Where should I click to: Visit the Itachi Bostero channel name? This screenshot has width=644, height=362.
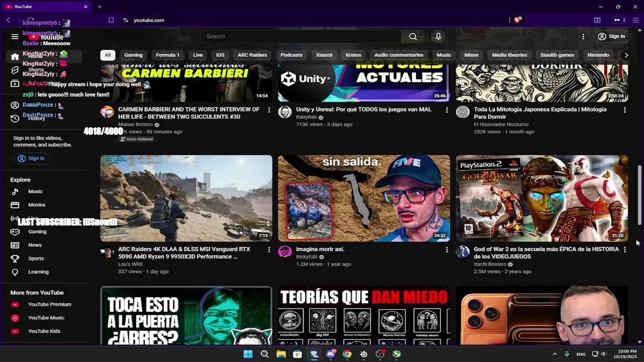point(490,264)
